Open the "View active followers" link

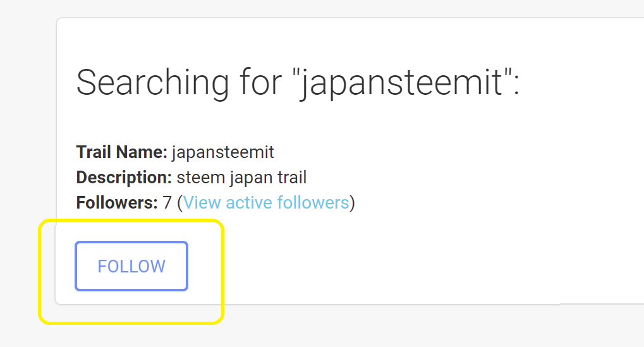point(265,203)
